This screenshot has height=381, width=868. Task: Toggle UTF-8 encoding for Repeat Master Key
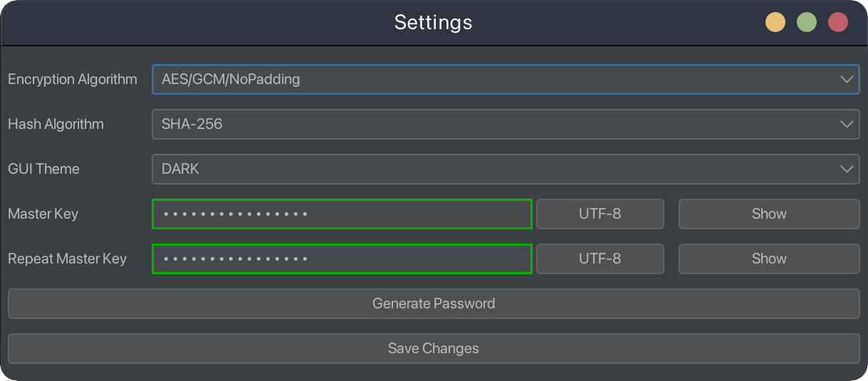pyautogui.click(x=600, y=259)
